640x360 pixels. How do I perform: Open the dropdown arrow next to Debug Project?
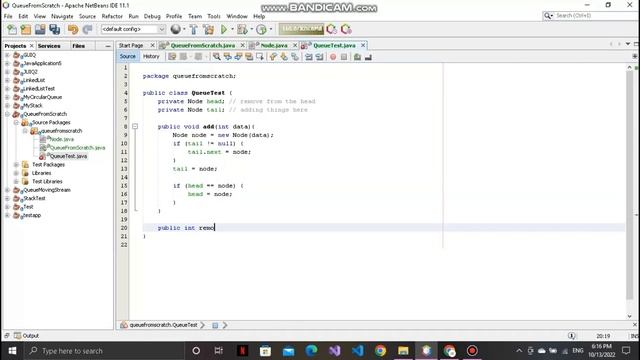coord(251,29)
